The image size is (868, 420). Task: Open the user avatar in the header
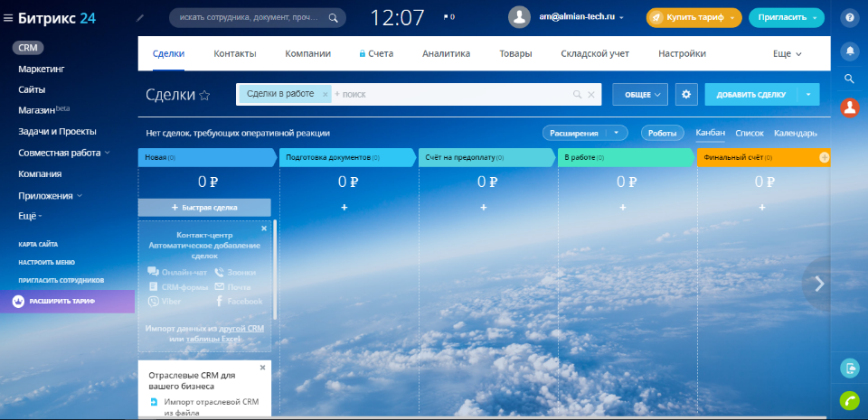click(519, 17)
